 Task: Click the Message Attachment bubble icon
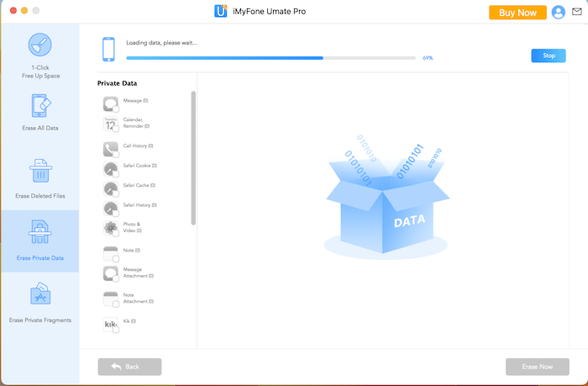pos(110,273)
